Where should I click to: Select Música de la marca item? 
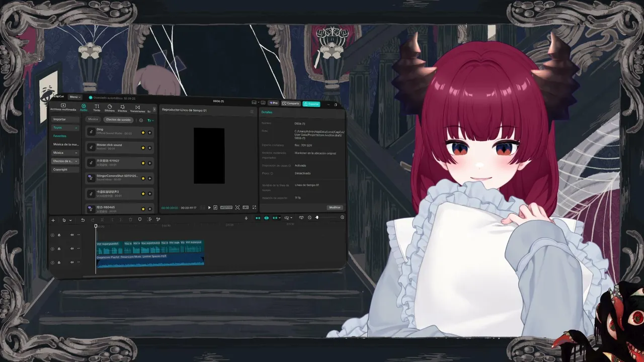[65, 144]
